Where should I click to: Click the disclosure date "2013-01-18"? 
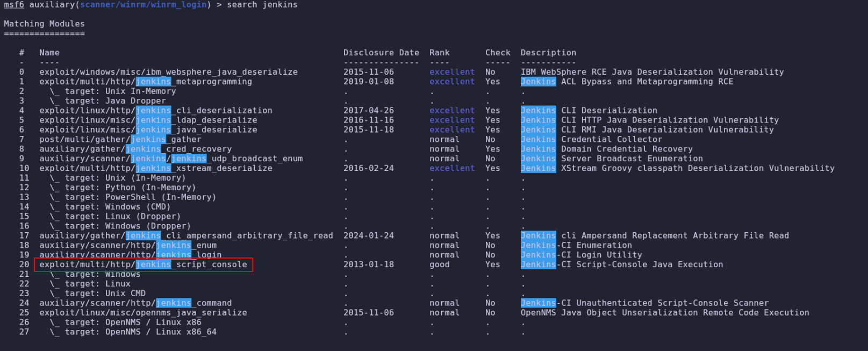click(x=369, y=265)
